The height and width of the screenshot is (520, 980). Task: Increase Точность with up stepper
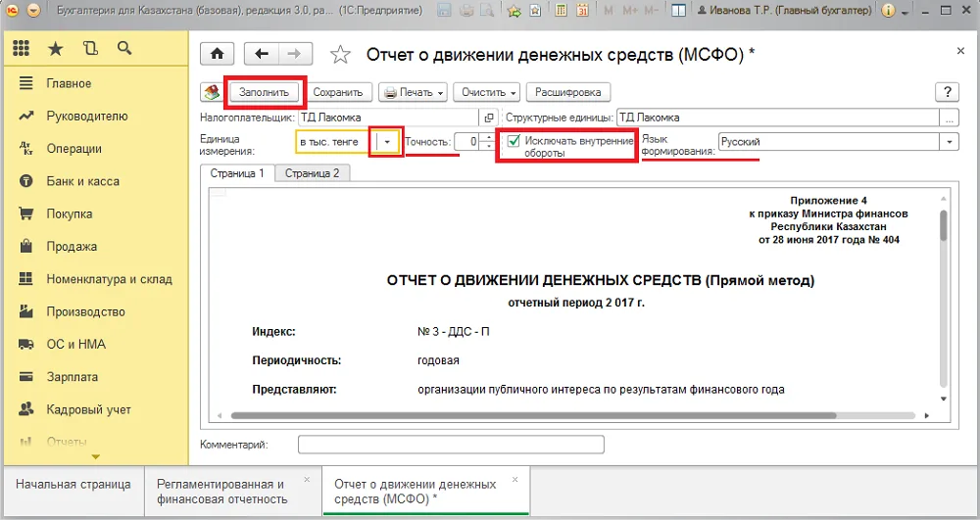[x=487, y=138]
